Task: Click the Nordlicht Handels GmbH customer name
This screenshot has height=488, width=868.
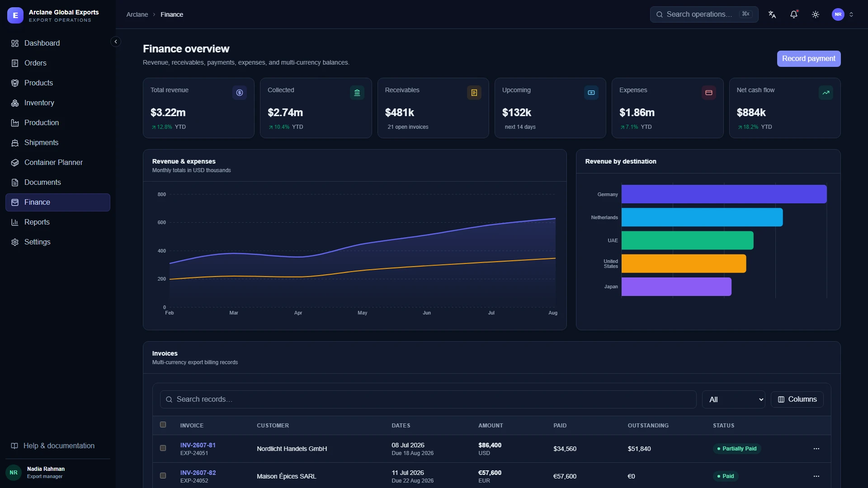Action: point(292,449)
